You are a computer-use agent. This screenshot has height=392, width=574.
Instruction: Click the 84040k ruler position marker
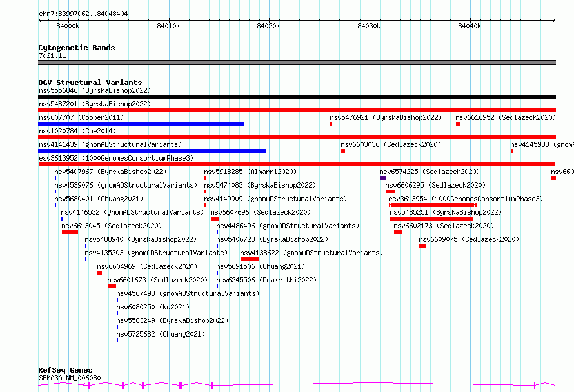coord(470,26)
